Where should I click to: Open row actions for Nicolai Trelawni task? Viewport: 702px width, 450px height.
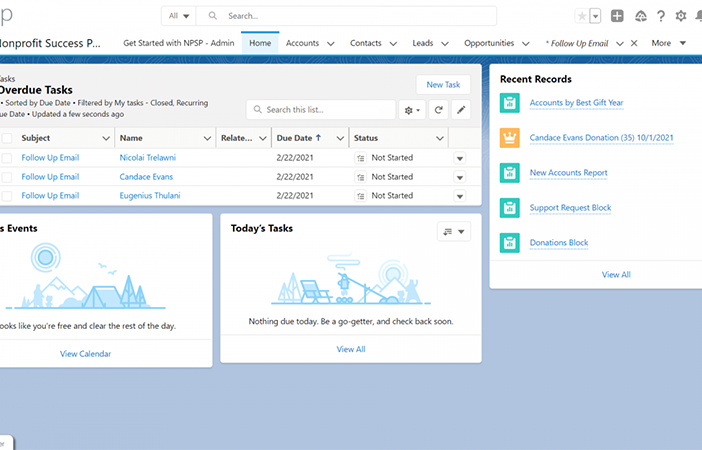pyautogui.click(x=460, y=159)
